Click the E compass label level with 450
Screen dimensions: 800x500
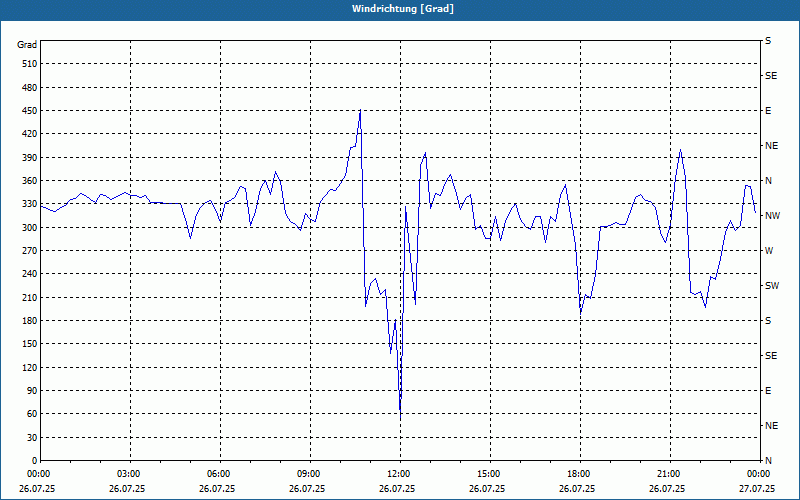click(768, 111)
